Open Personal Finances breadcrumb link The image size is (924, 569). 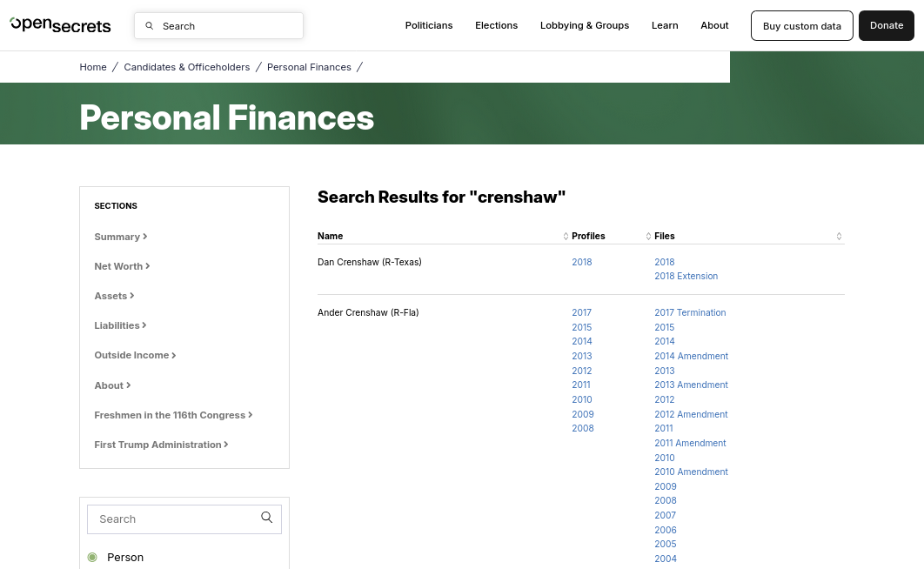point(309,67)
